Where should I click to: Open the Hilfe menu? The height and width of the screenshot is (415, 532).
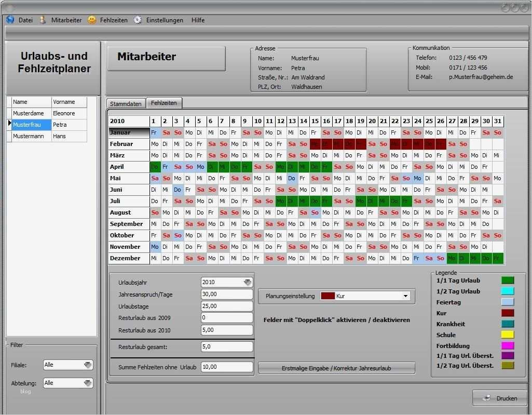[198, 20]
